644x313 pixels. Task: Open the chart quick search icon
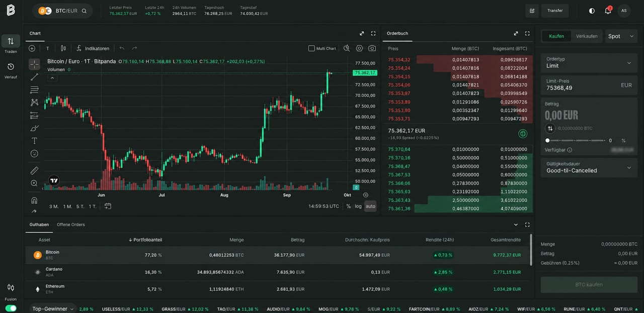pos(346,48)
